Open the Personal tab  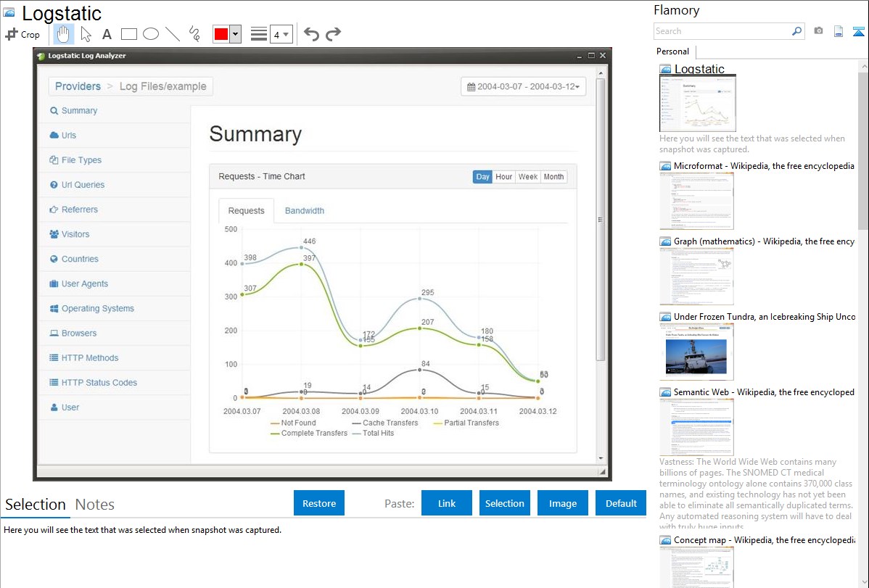pos(673,51)
